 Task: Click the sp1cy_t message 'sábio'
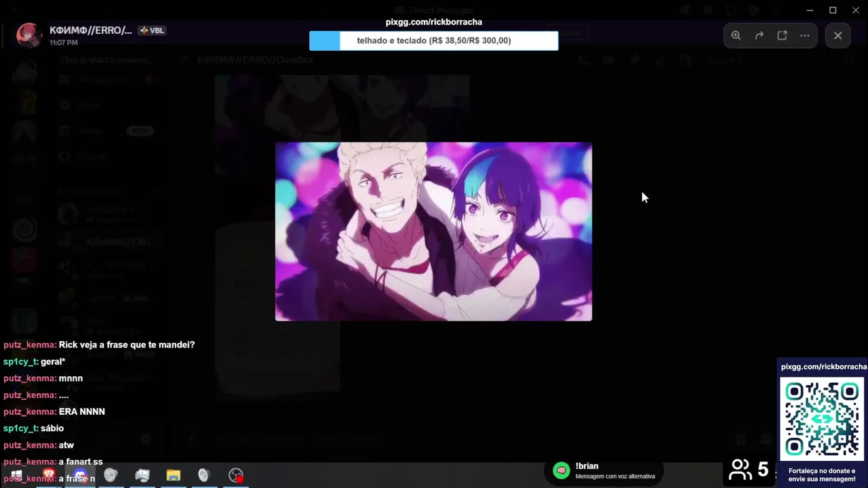click(x=52, y=428)
